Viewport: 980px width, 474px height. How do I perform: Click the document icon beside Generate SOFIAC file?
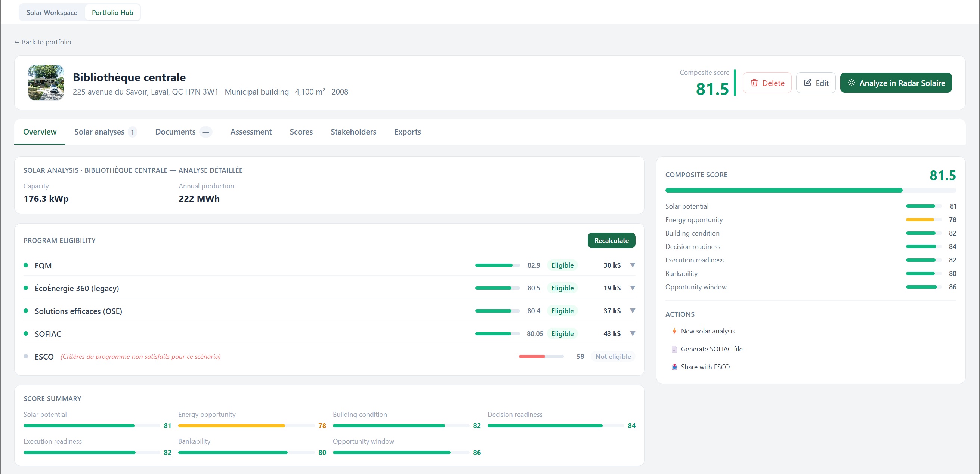[x=674, y=349]
